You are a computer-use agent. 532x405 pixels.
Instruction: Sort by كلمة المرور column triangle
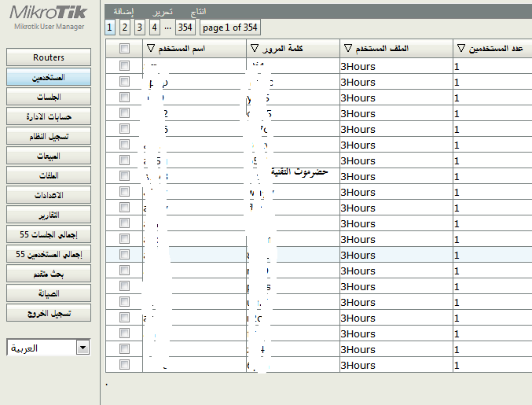tap(254, 49)
